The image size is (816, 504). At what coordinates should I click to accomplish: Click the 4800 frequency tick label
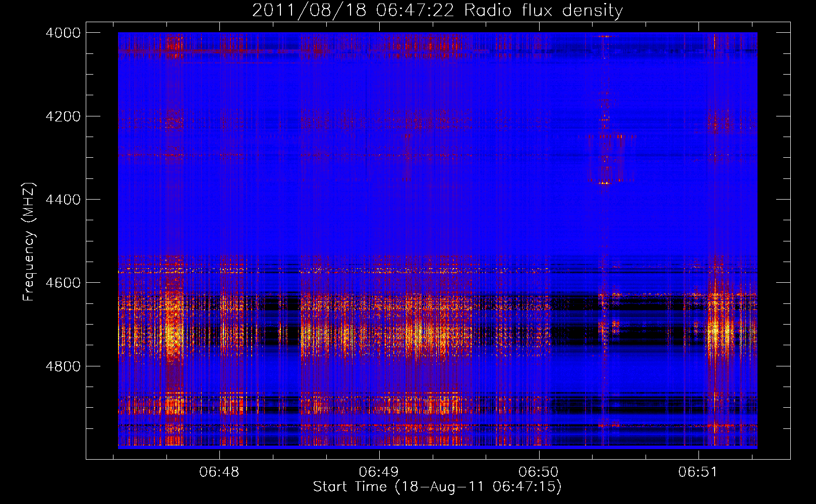(x=63, y=366)
